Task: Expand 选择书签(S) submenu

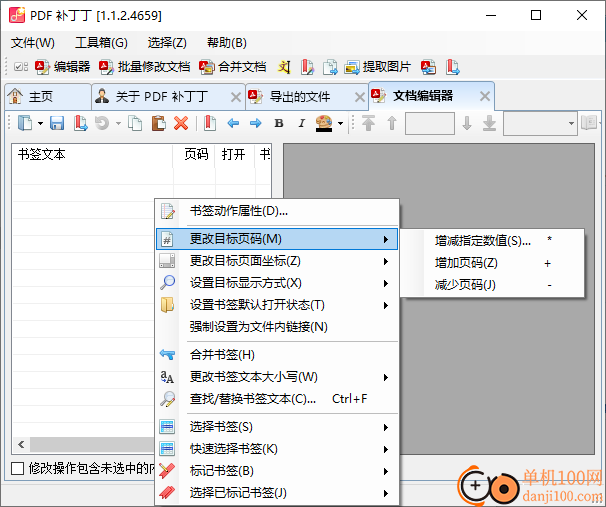Action: point(277,427)
